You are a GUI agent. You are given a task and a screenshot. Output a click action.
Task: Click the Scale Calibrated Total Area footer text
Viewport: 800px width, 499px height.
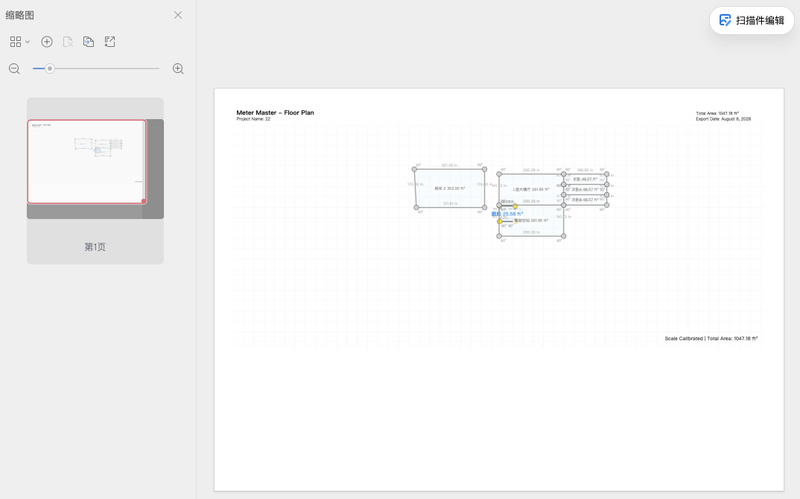point(711,338)
